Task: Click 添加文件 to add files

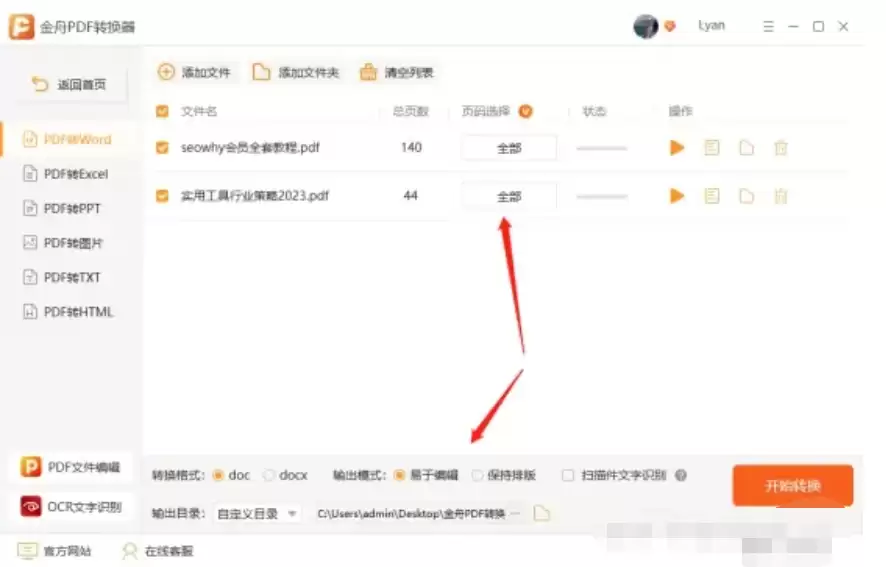Action: point(195,72)
